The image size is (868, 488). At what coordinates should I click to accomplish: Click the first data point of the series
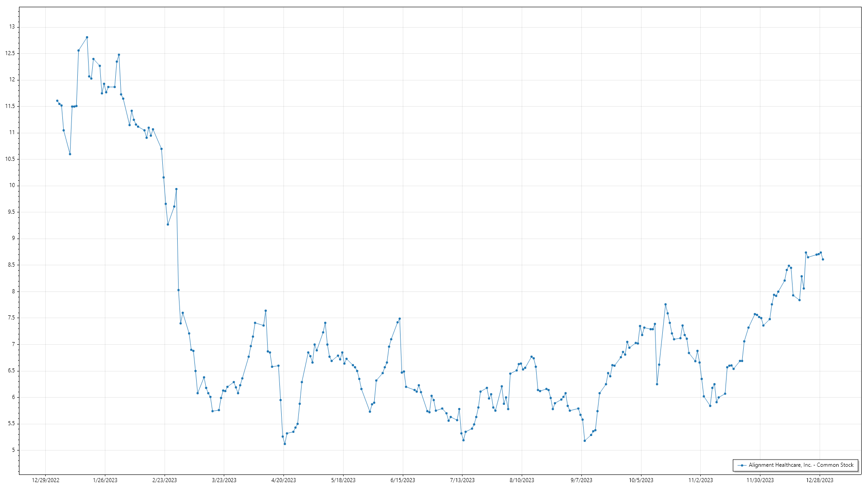[57, 101]
